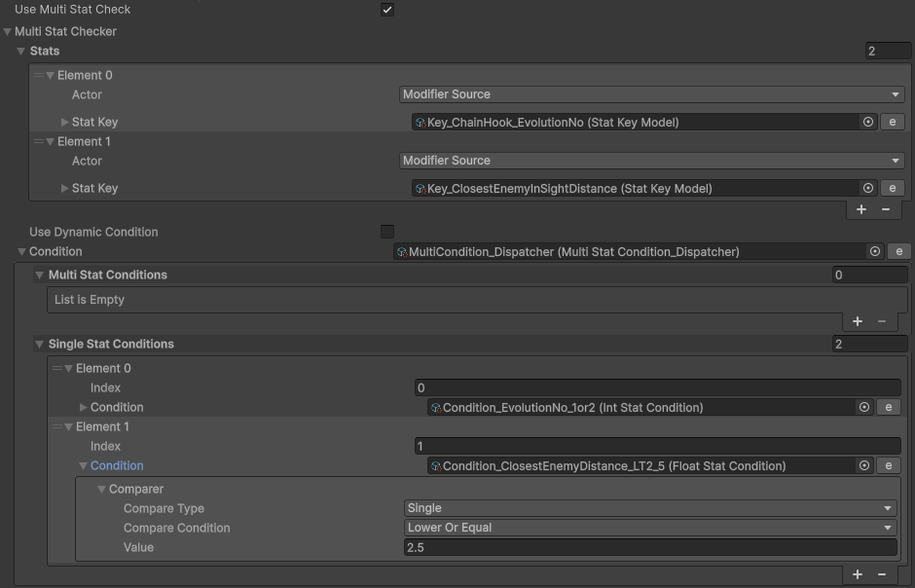Click asset icon of Condition_ClosestEnemyDistance_LT2_5 field
The width and height of the screenshot is (915, 588).
pos(436,466)
